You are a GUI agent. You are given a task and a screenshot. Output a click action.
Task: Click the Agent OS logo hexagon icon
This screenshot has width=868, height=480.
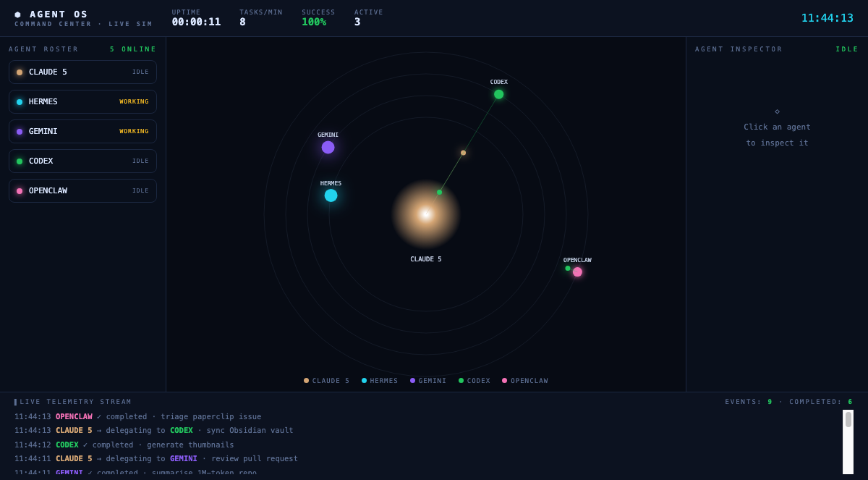pos(18,14)
